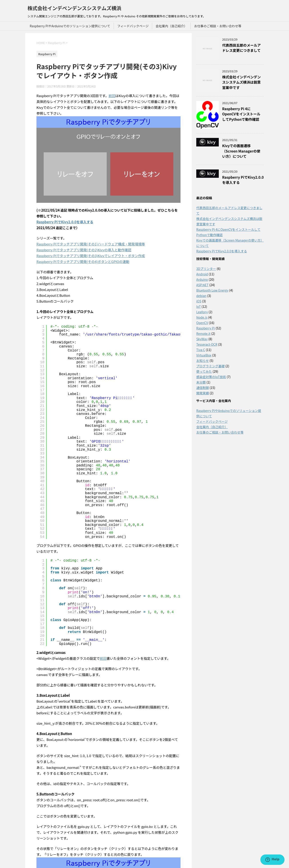289x868 pixels.
Task: Open top menu Raspberry PiやArduinoでのソリューション提供について
Action: tap(70, 26)
